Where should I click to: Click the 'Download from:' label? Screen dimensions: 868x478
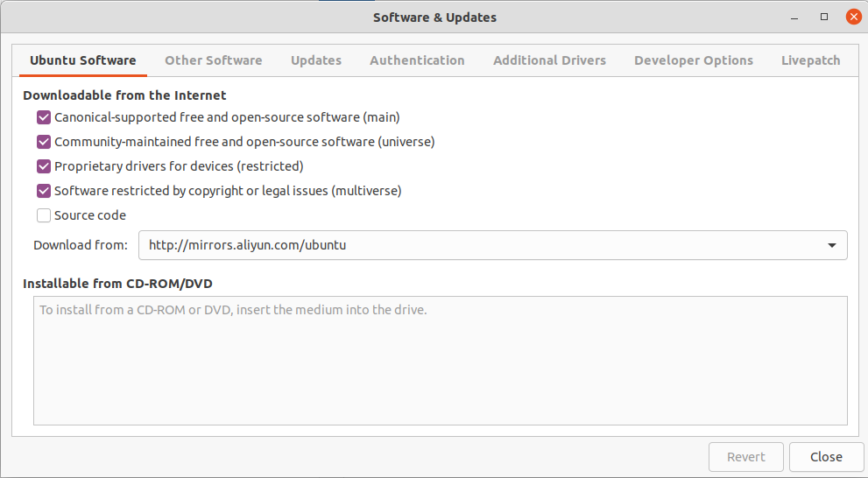[x=81, y=245]
